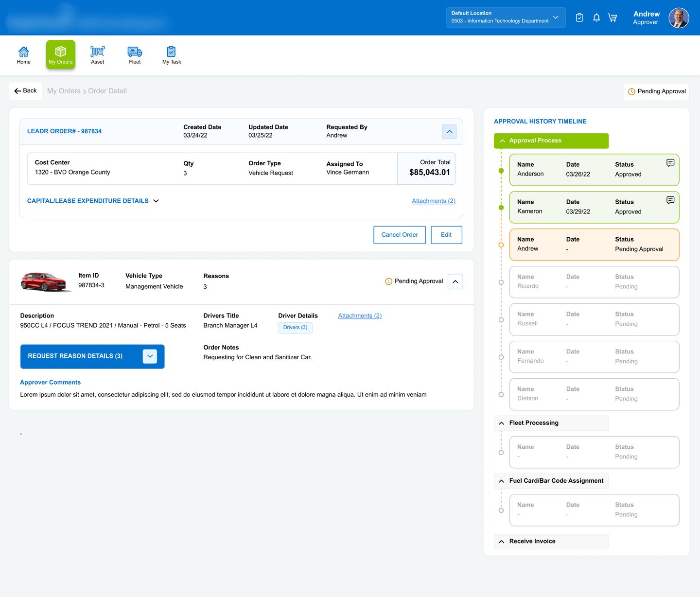The height and width of the screenshot is (597, 700).
Task: Expand Request Reason Details (3) dropdown
Action: click(x=92, y=356)
